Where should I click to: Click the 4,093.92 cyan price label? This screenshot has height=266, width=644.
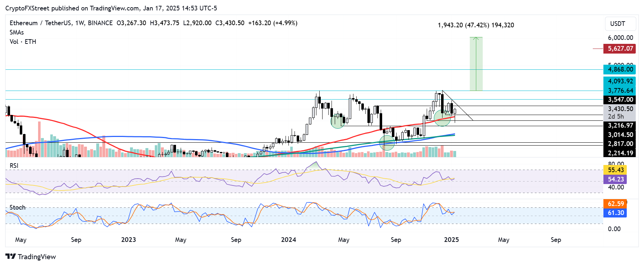tap(620, 81)
